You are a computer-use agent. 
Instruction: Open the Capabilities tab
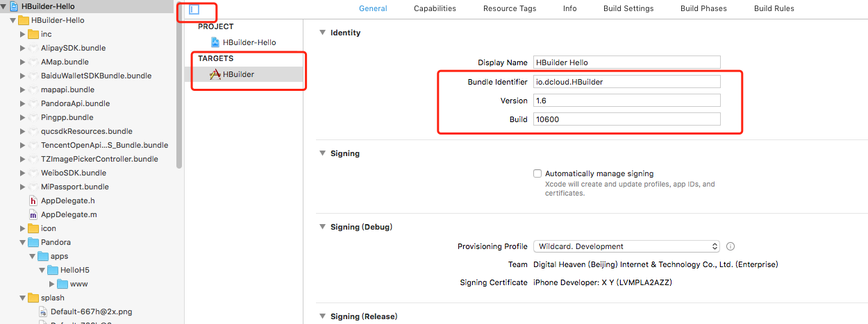[435, 8]
